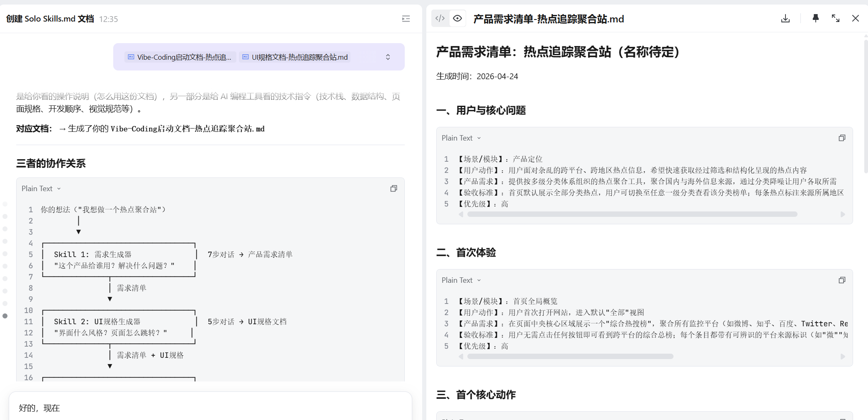The image size is (868, 420).
Task: Focus the chat message input box
Action: point(210,408)
